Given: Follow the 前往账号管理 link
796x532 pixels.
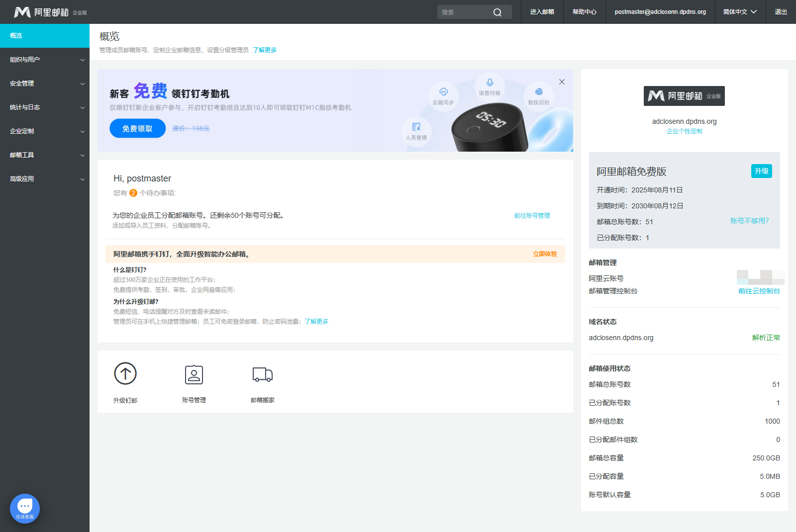Looking at the screenshot, I should [532, 216].
